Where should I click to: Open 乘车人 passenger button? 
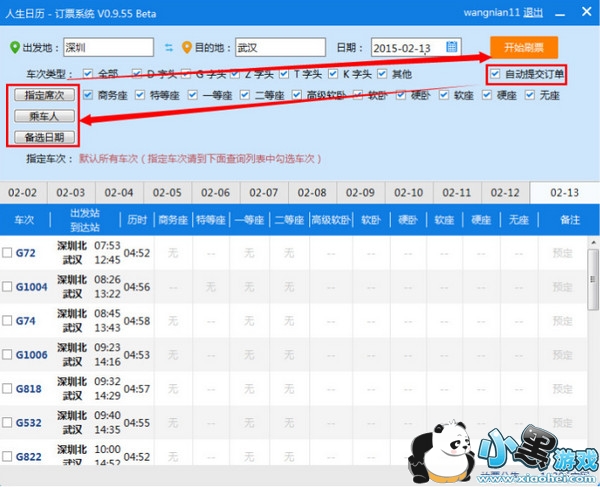44,116
